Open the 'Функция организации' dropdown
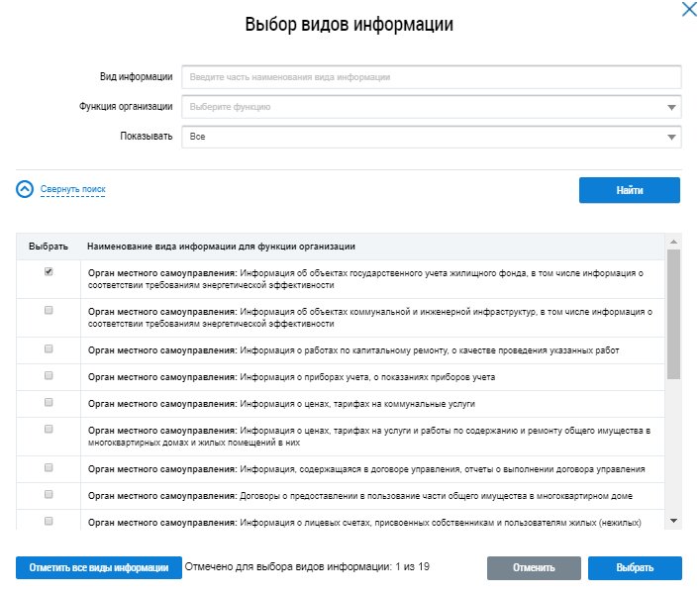This screenshot has width=700, height=595. point(432,107)
